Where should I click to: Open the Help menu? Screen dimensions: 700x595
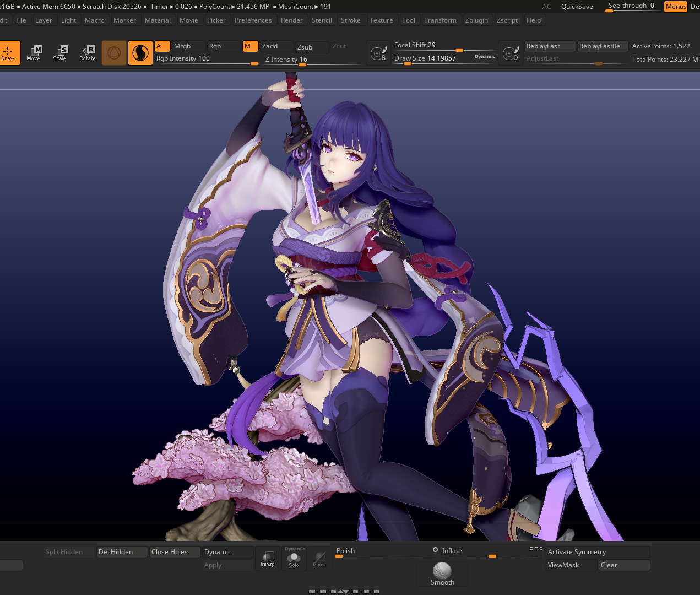click(x=534, y=20)
